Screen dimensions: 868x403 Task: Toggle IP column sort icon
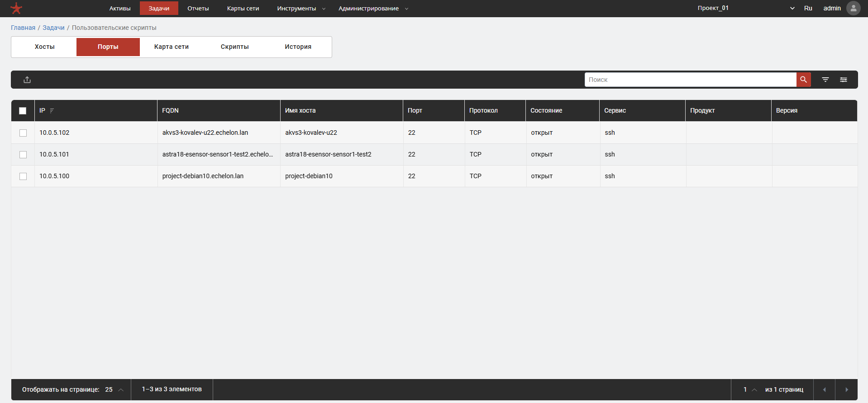tap(52, 110)
